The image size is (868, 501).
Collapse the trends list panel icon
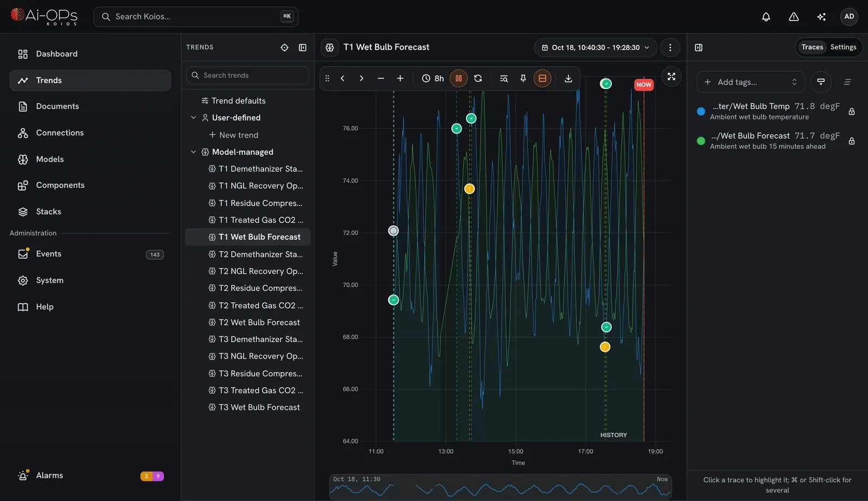pos(303,48)
